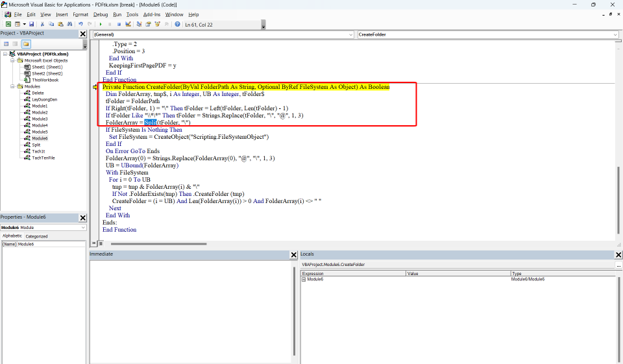This screenshot has height=364, width=623.
Task: Select Sheet2 (Sheet2) in project tree
Action: (x=47, y=73)
